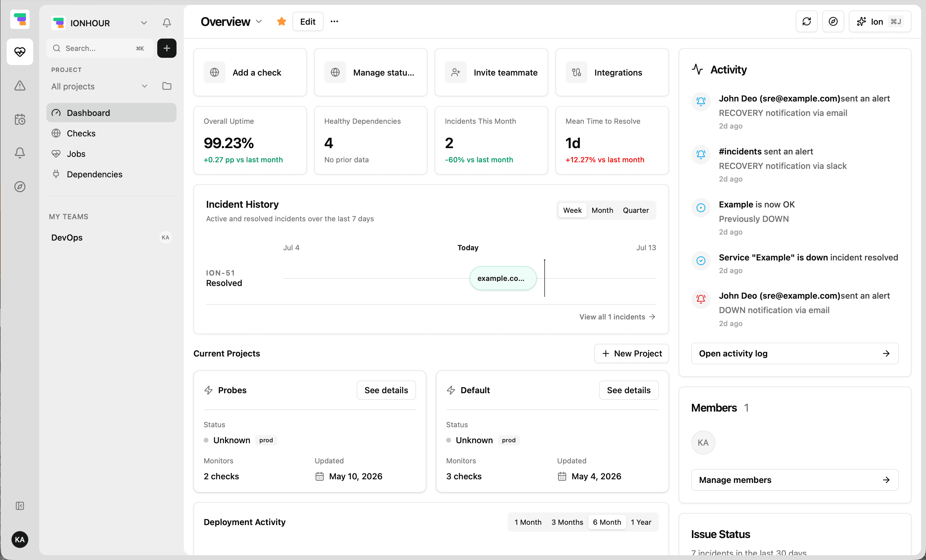This screenshot has height=560, width=926.
Task: Expand the IONHOUR workspace dropdown
Action: 144,23
